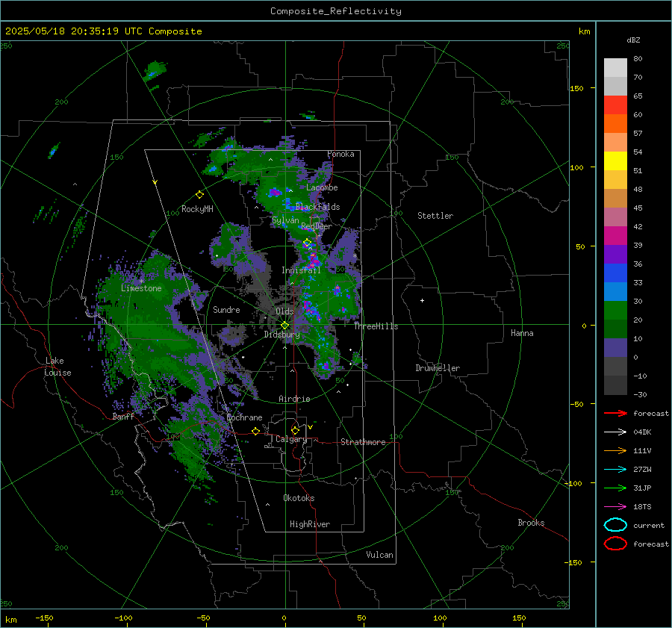
Task: Click the Okotoks town label
Action: coord(299,498)
